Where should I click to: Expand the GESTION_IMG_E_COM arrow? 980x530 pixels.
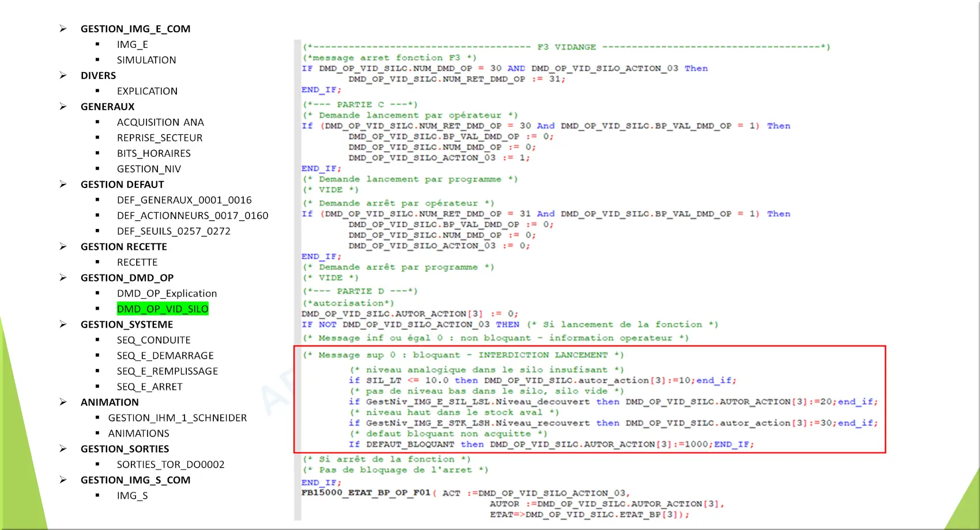pos(63,29)
